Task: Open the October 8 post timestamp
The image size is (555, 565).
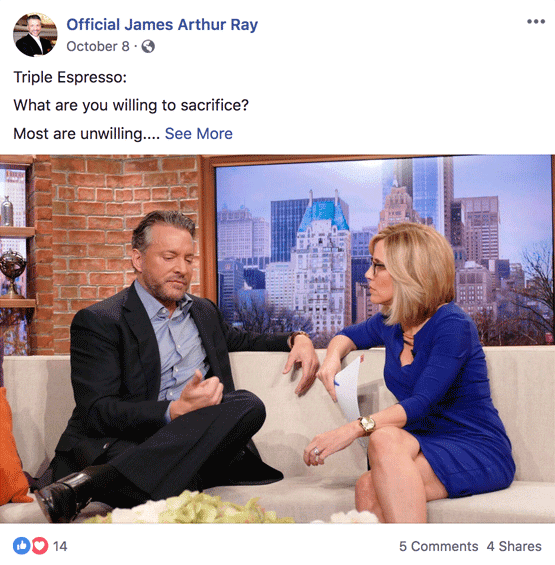Action: (x=98, y=46)
